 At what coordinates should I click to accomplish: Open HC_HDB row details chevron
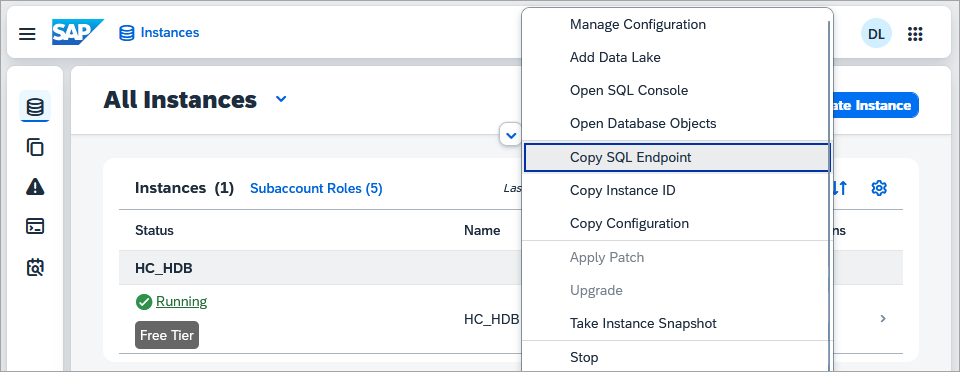coord(883,319)
